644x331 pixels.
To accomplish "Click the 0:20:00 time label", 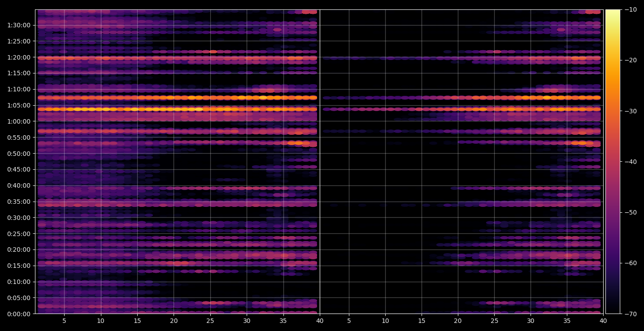I will tap(20, 249).
